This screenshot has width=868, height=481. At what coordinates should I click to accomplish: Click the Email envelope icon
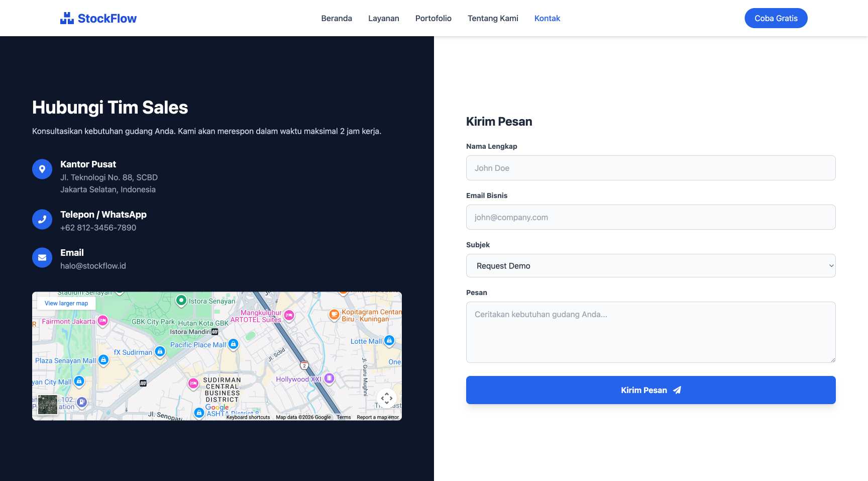pyautogui.click(x=42, y=258)
